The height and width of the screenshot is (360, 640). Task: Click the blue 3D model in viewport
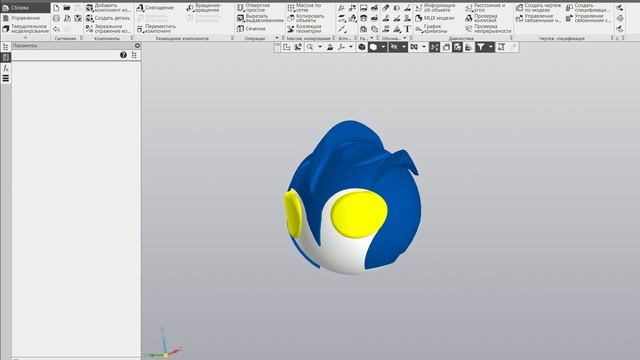(x=353, y=197)
